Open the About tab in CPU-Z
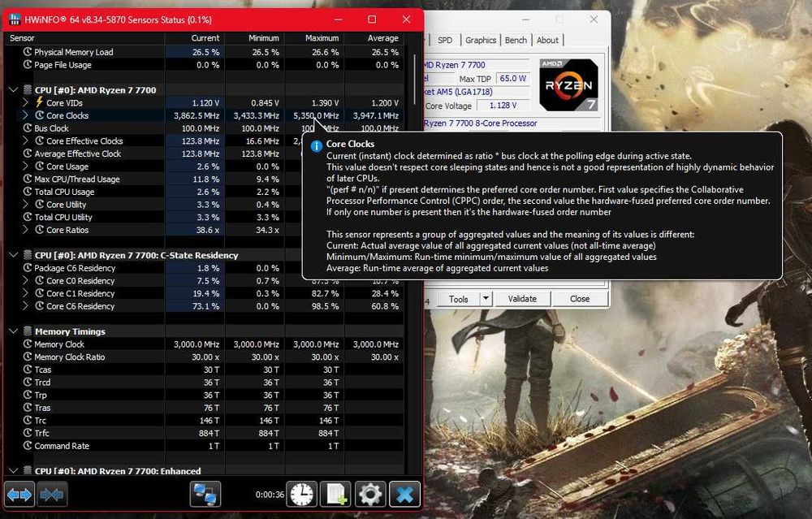The width and height of the screenshot is (812, 519). click(x=547, y=40)
